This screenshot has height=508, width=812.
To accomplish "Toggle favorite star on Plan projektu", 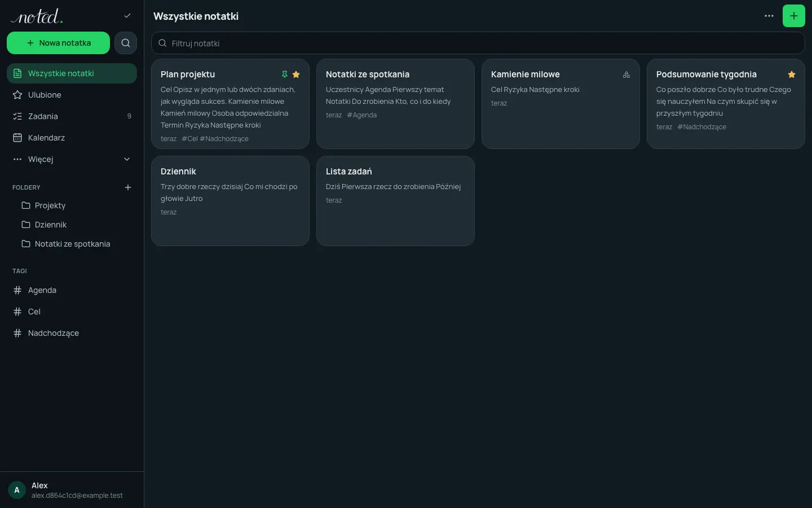I will [296, 75].
